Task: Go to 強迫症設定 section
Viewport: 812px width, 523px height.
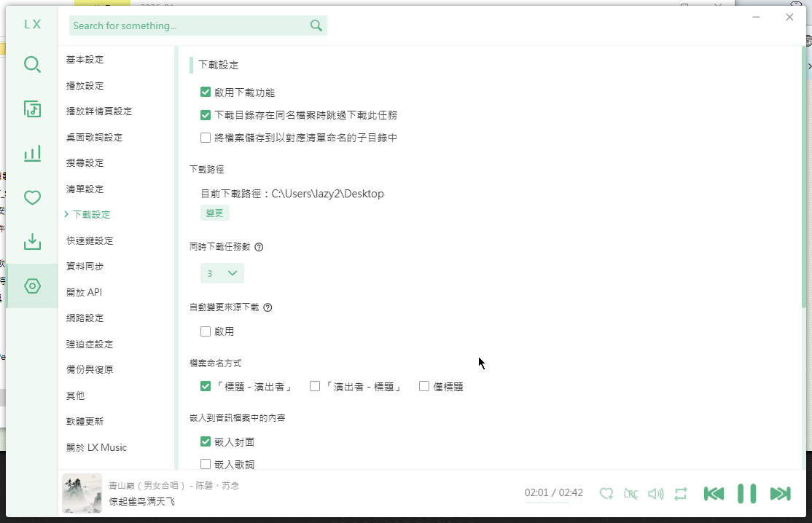Action: [90, 344]
